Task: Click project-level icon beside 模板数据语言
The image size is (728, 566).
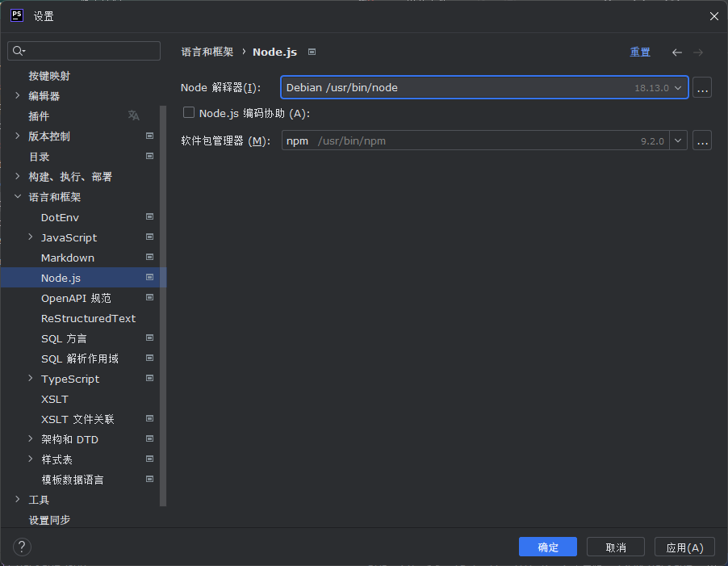Action: pos(149,479)
